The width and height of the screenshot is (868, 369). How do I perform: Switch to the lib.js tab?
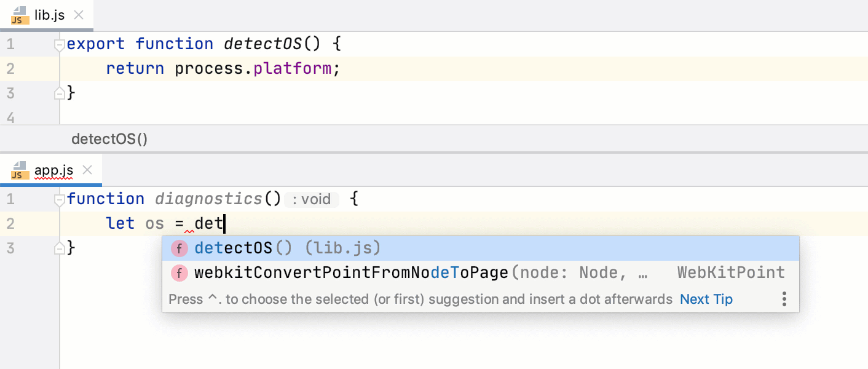[49, 15]
